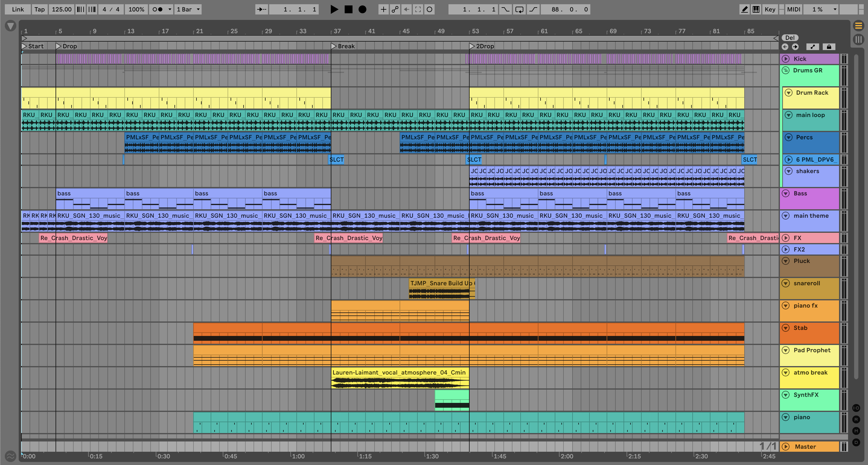Click the Stop transport button

[348, 9]
